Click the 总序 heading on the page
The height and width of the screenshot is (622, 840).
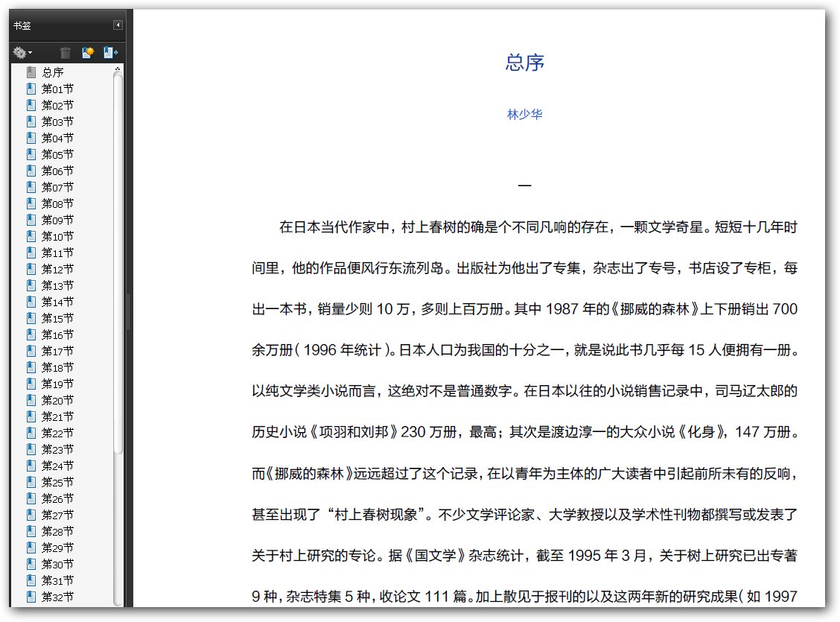click(524, 62)
